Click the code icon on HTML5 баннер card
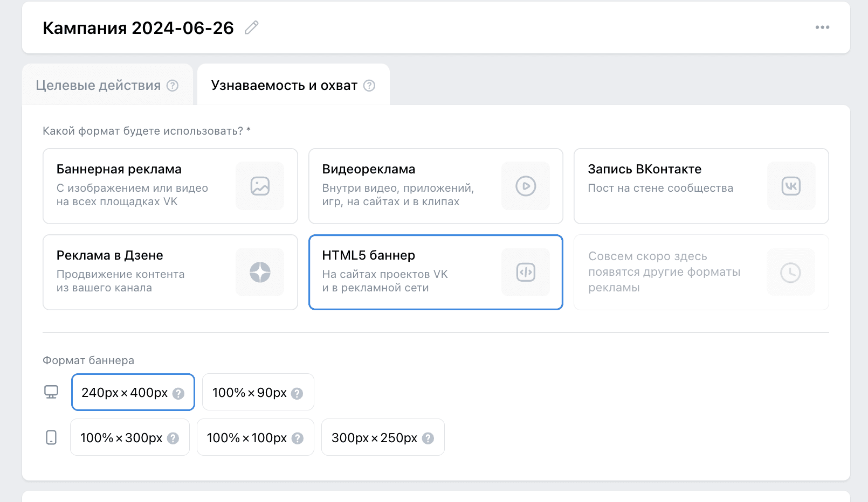868x502 pixels. [525, 272]
